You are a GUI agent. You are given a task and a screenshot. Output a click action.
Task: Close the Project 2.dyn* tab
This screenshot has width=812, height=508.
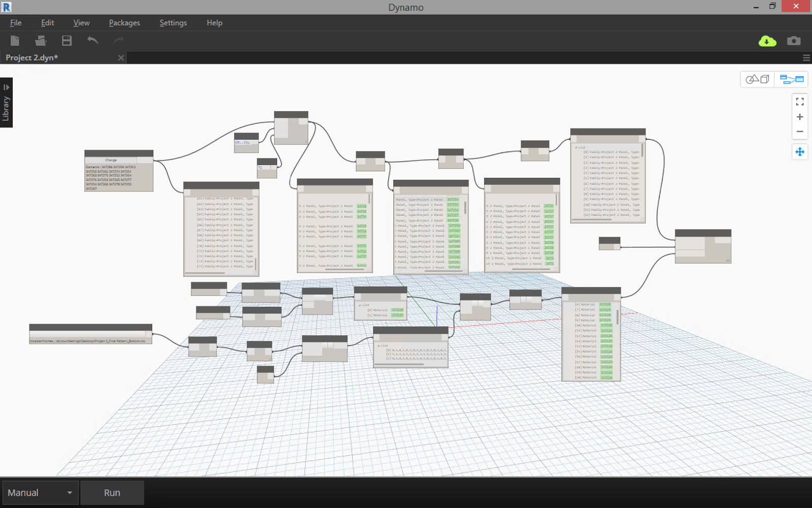pyautogui.click(x=121, y=58)
